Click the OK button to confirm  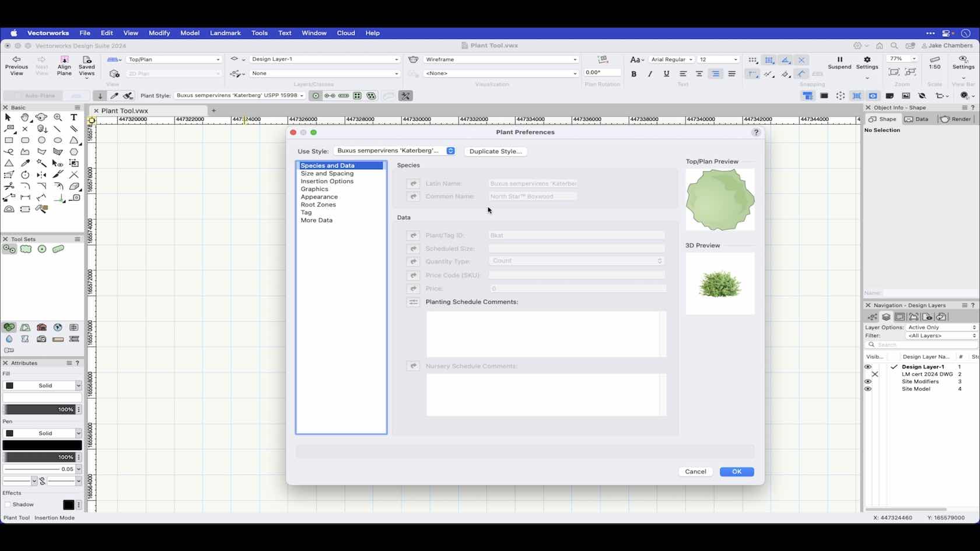point(736,471)
